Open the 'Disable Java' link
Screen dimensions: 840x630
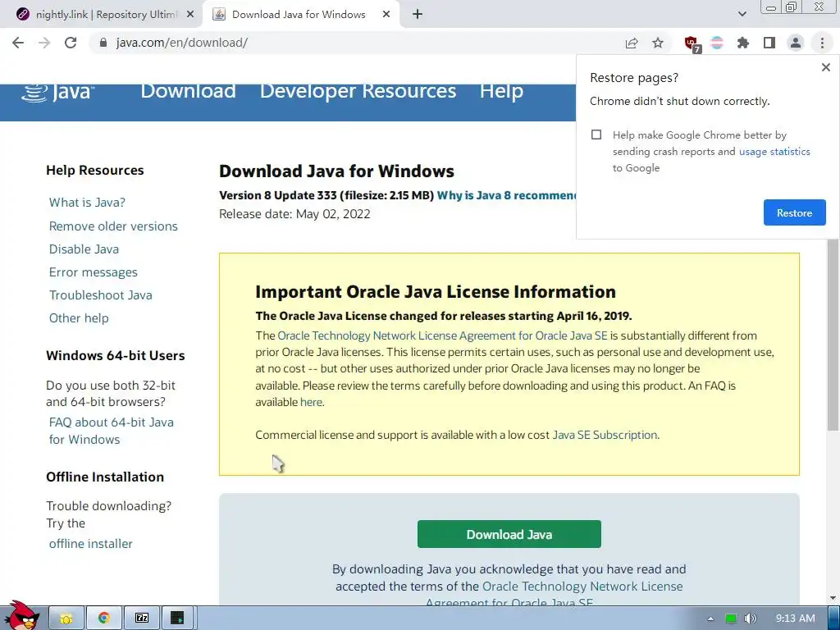point(84,249)
